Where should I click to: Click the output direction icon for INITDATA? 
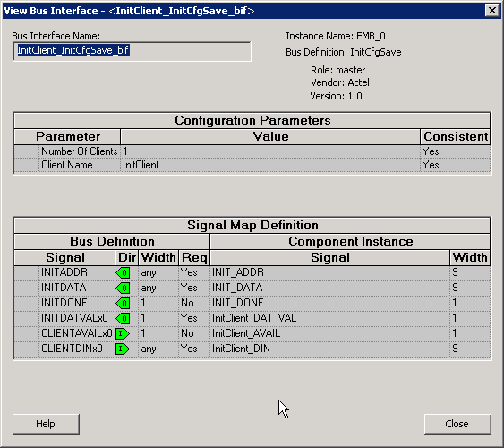(x=123, y=288)
